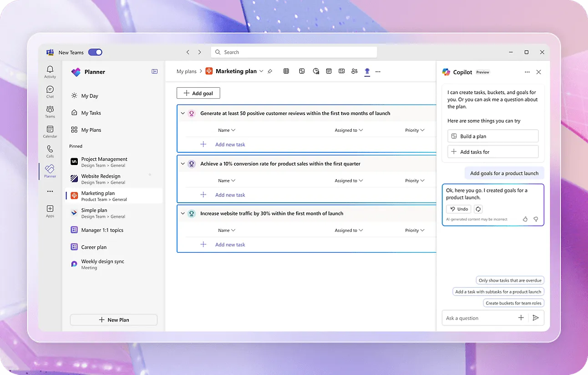Switch to People view icon
588x375 pixels.
pyautogui.click(x=355, y=71)
